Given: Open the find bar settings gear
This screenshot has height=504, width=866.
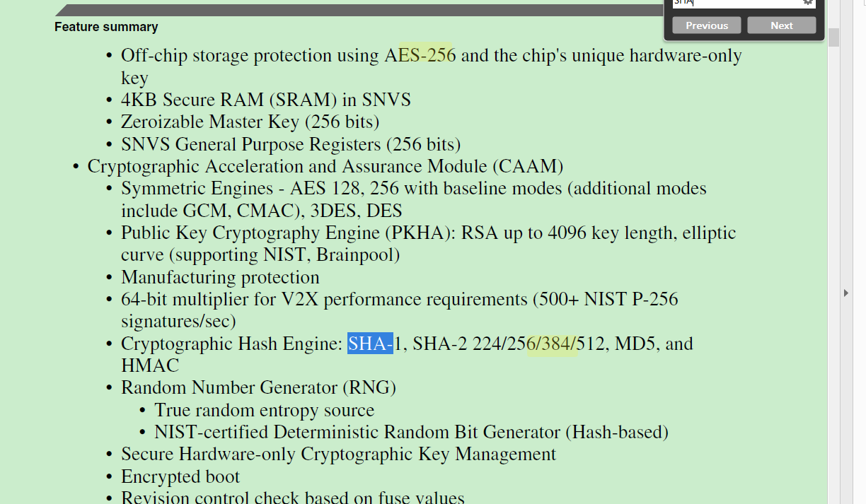Looking at the screenshot, I should (807, 2).
